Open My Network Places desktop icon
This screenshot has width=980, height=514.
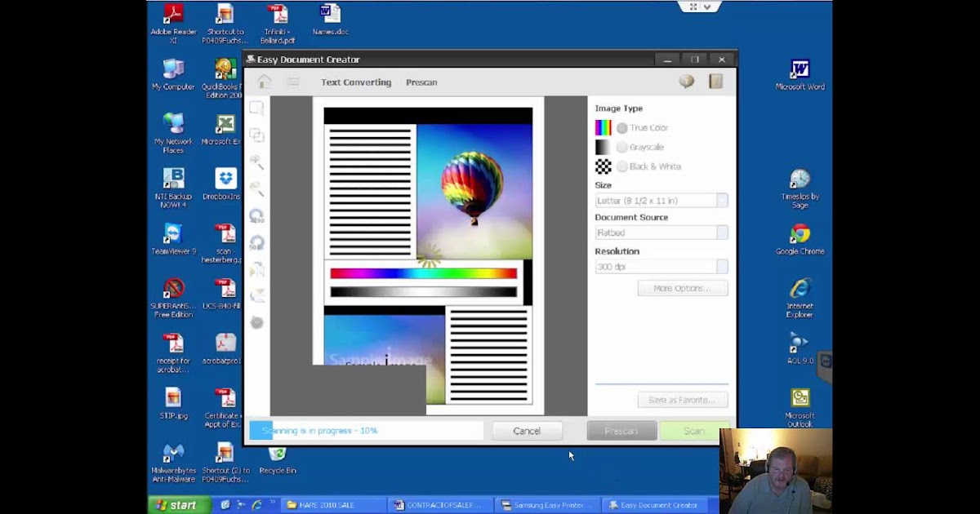tap(173, 133)
